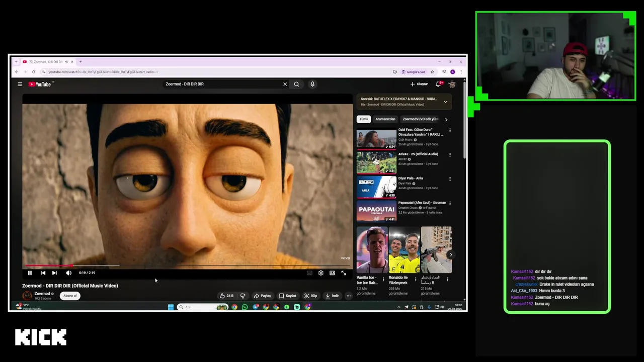Viewport: 644px width, 362px height.
Task: Open the tab search dropdown arrow
Action: [x=16, y=62]
